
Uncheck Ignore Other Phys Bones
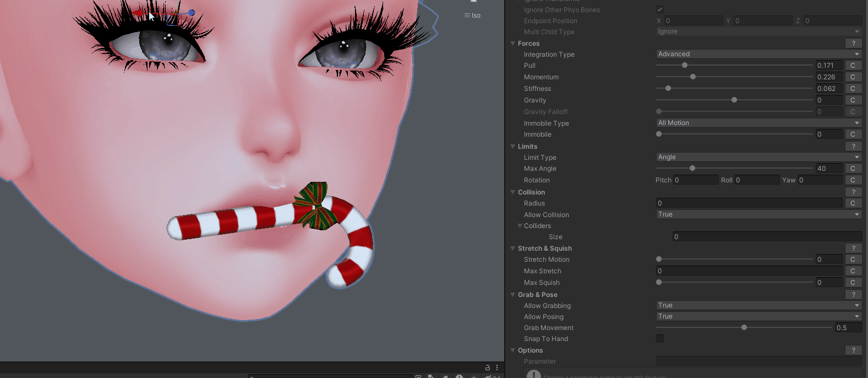point(660,10)
